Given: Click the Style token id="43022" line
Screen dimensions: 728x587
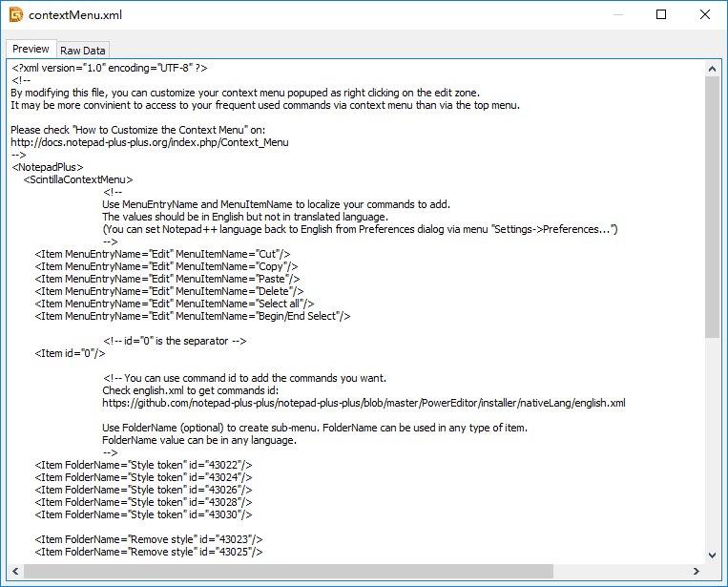Looking at the screenshot, I should (144, 465).
